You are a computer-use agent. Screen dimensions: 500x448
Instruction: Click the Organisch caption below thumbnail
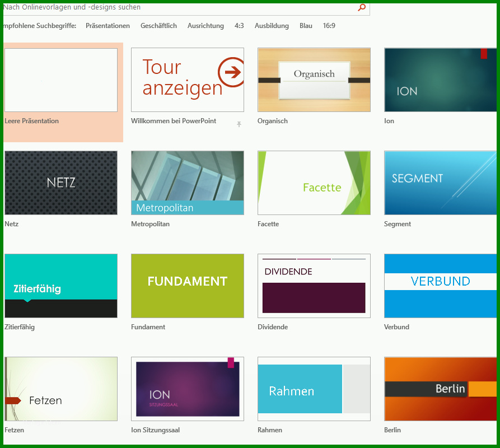click(273, 121)
